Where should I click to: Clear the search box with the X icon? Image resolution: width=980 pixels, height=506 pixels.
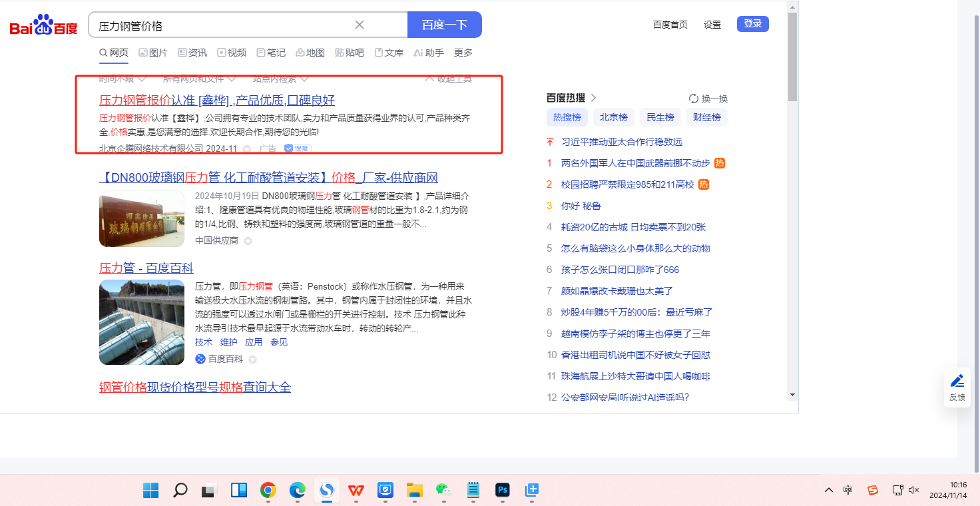coord(360,25)
